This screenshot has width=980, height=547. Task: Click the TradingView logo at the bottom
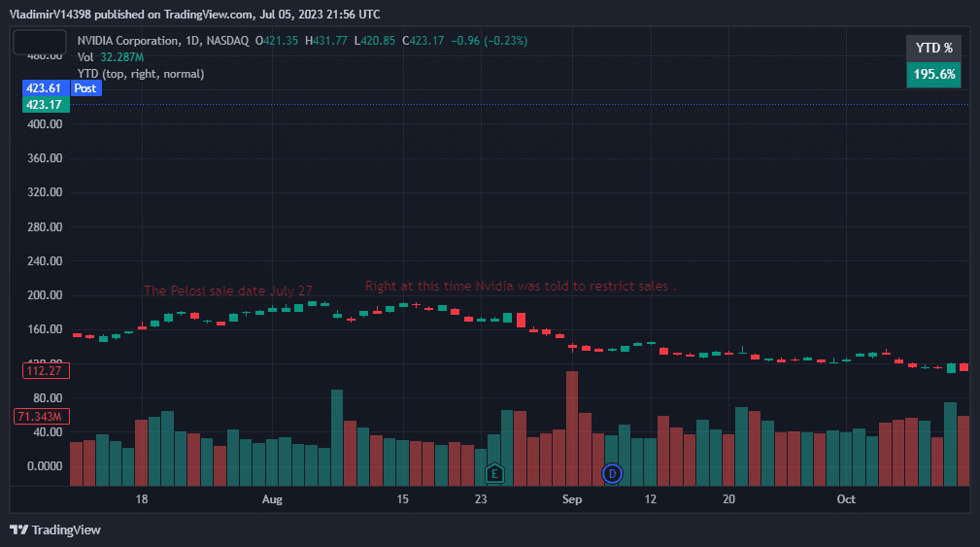point(55,530)
